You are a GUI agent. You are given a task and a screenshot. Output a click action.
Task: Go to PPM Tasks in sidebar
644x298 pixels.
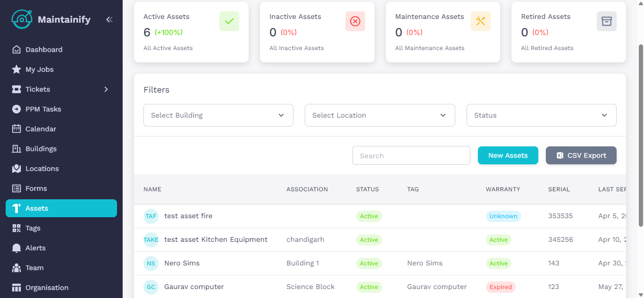(x=43, y=109)
